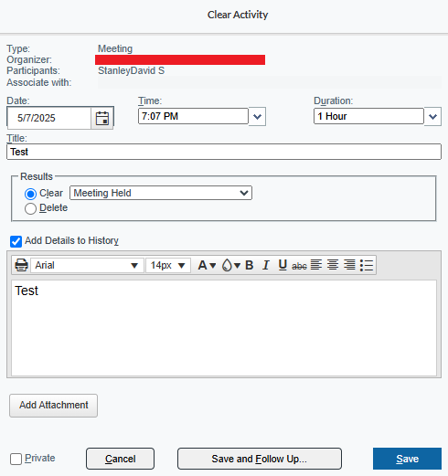Open the Meeting Held result dropdown

[161, 193]
